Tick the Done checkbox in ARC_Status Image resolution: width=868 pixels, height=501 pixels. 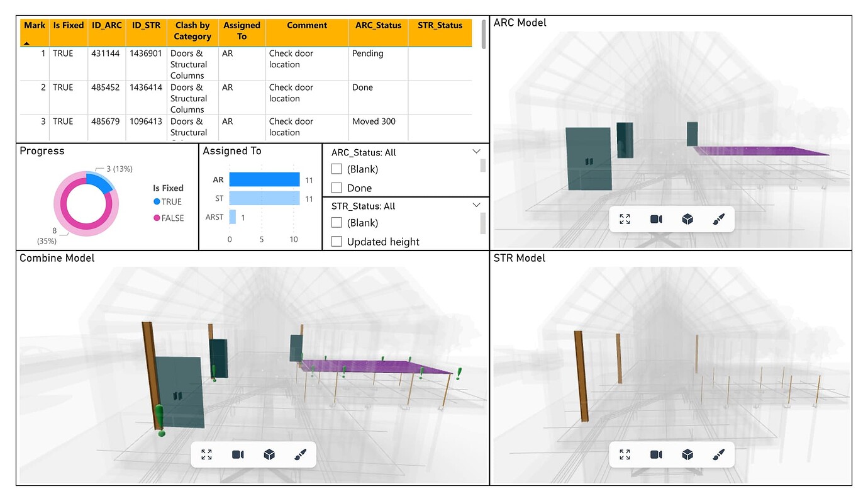[337, 188]
